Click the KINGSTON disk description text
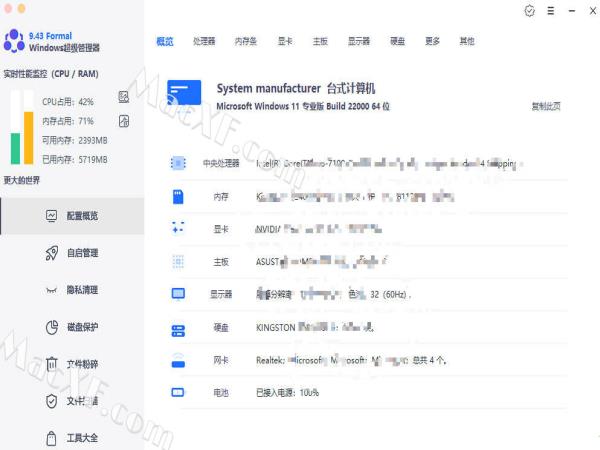The width and height of the screenshot is (600, 450). click(x=315, y=328)
